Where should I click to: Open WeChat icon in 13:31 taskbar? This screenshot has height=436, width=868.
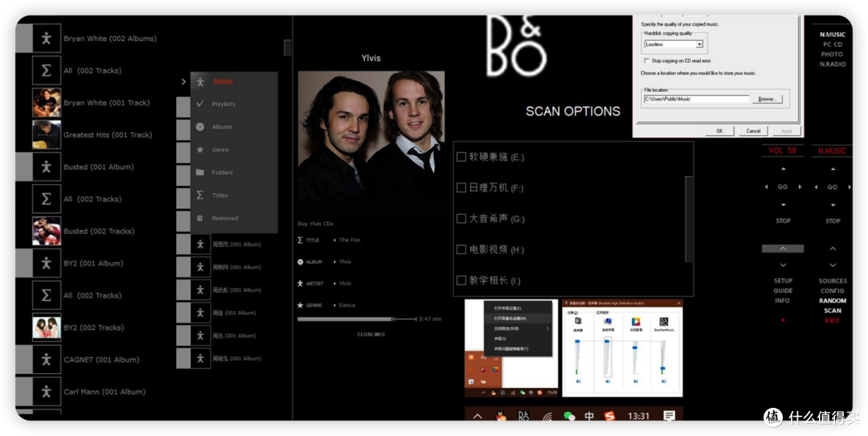[x=569, y=416]
